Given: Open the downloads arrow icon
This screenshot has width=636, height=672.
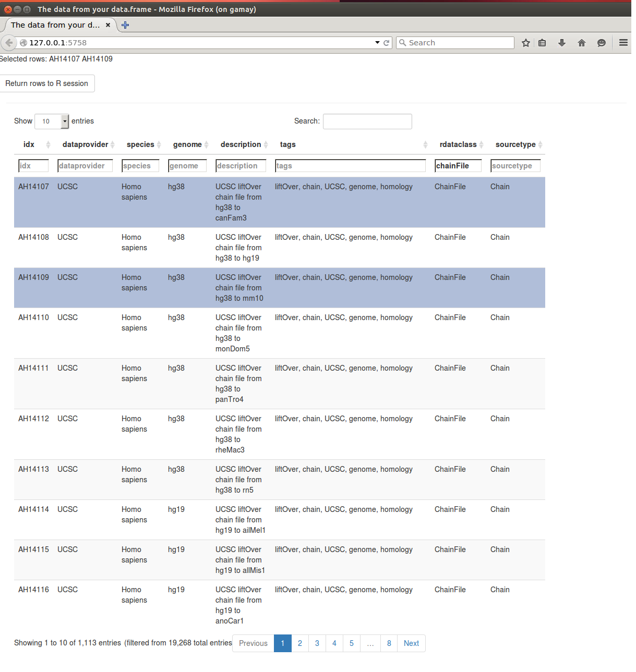Looking at the screenshot, I should (x=562, y=43).
